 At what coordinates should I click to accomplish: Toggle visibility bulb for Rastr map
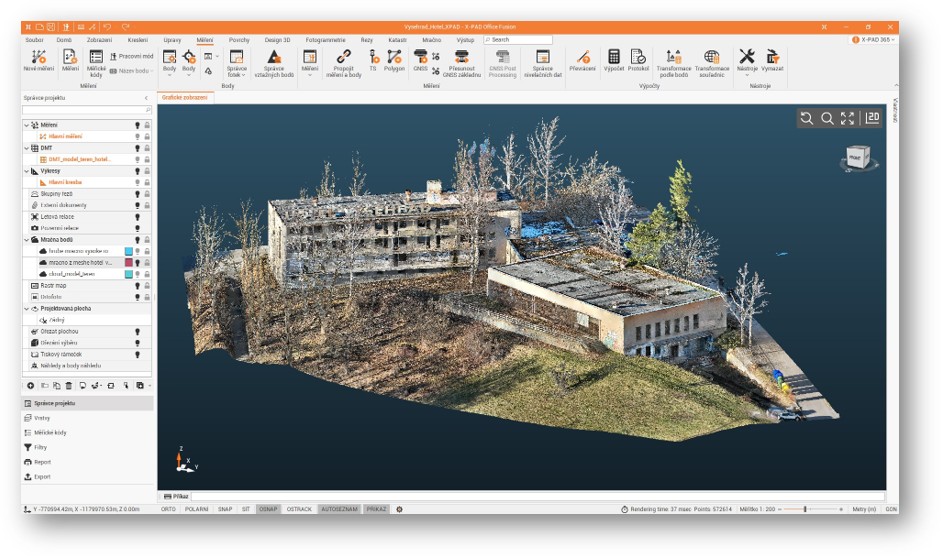(x=137, y=286)
